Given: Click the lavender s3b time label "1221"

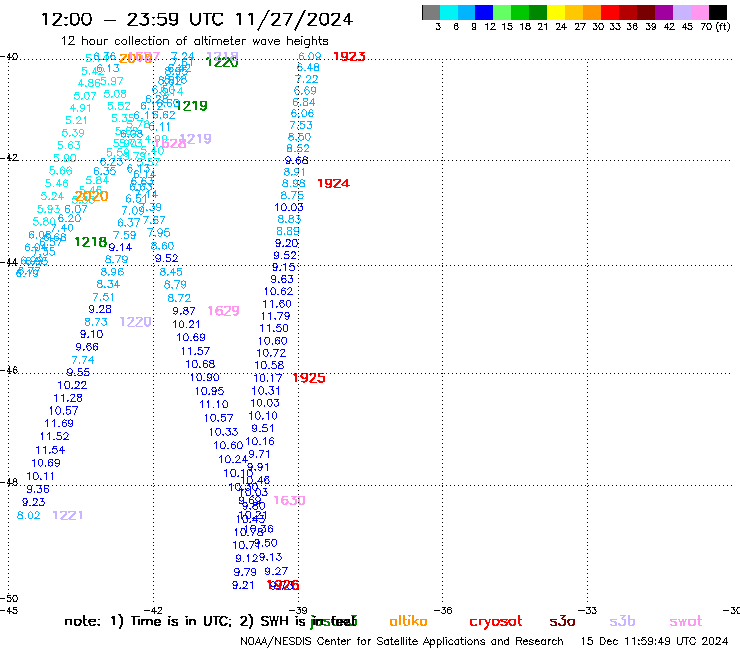Looking at the screenshot, I should pyautogui.click(x=67, y=515).
